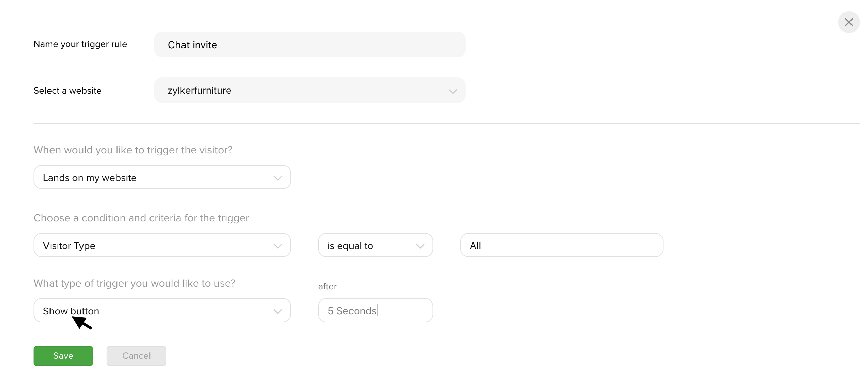Click the chevron arrow in website selector

(x=453, y=91)
